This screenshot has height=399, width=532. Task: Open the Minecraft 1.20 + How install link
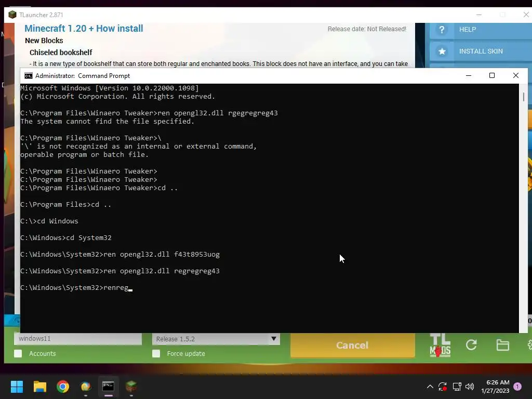tap(84, 29)
